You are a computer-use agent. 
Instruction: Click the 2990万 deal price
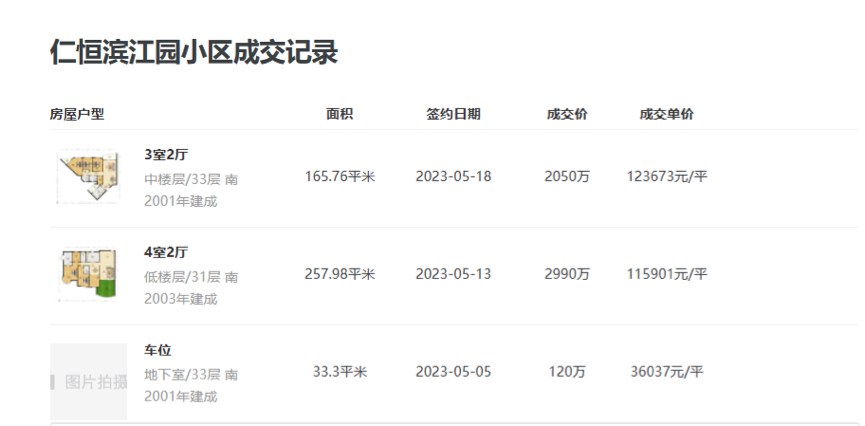(567, 274)
